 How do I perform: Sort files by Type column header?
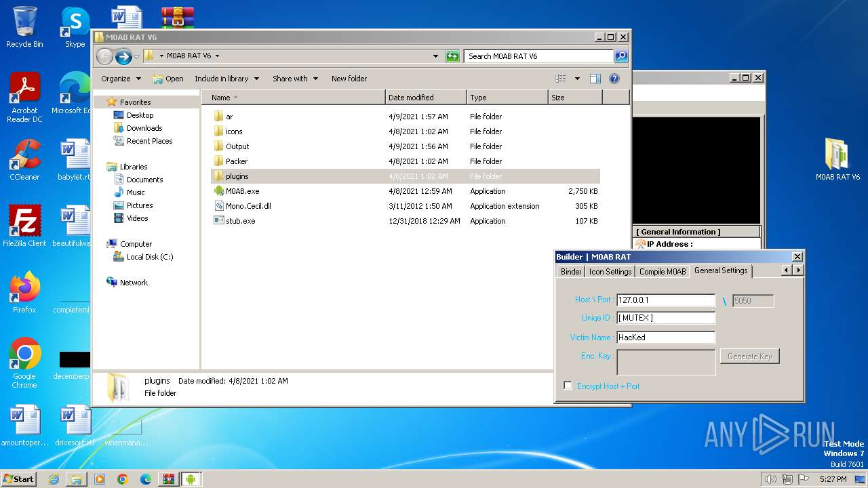(507, 98)
